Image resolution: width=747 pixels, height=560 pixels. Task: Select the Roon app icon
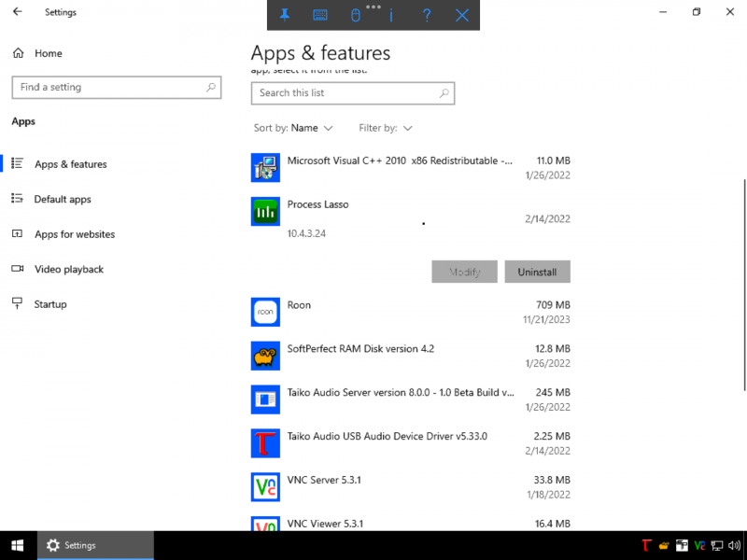click(265, 312)
